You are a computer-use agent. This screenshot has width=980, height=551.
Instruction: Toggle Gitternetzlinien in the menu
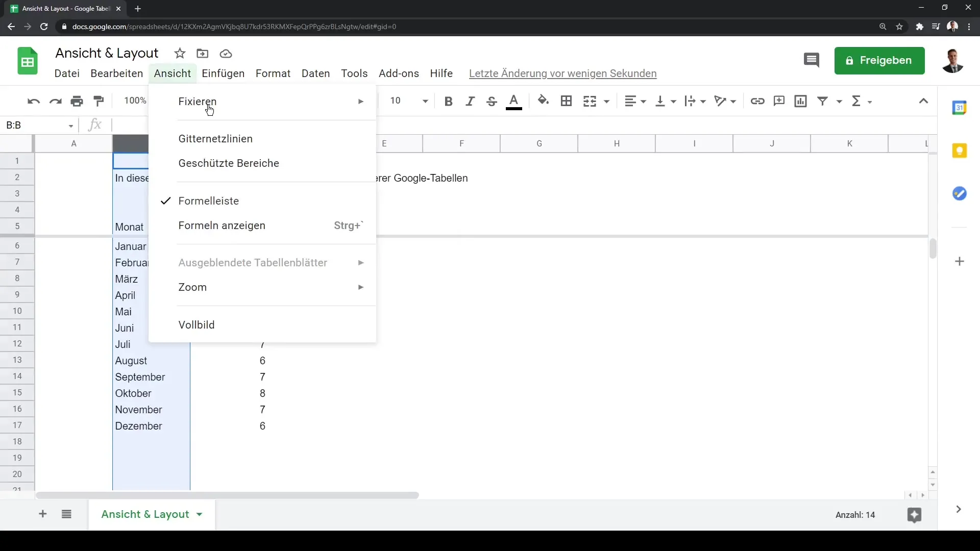[262, 139]
